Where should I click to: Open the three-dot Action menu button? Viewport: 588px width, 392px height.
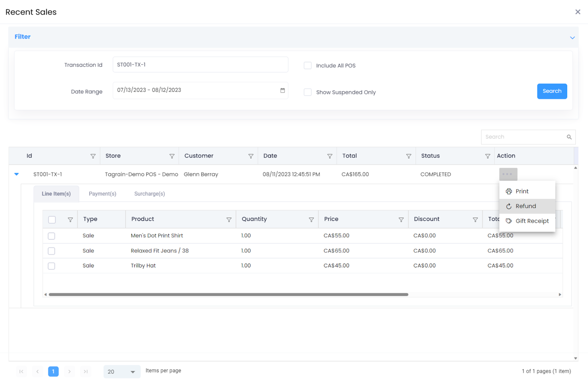coord(508,174)
